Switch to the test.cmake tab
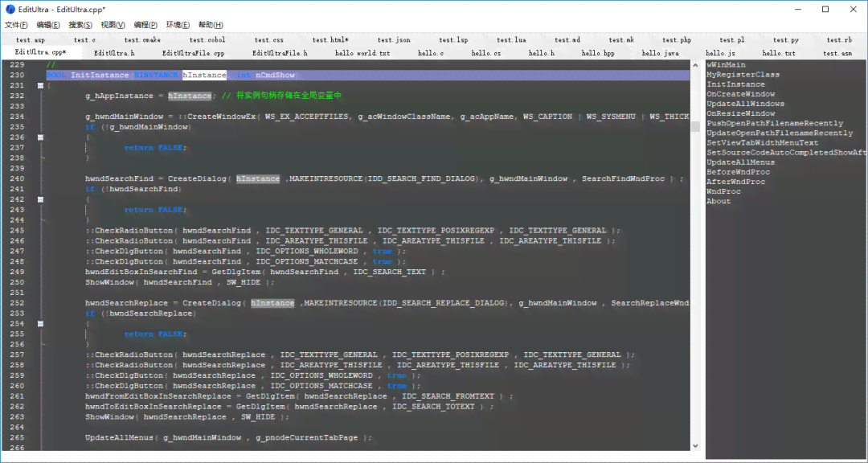The width and height of the screenshot is (868, 463). [x=142, y=40]
